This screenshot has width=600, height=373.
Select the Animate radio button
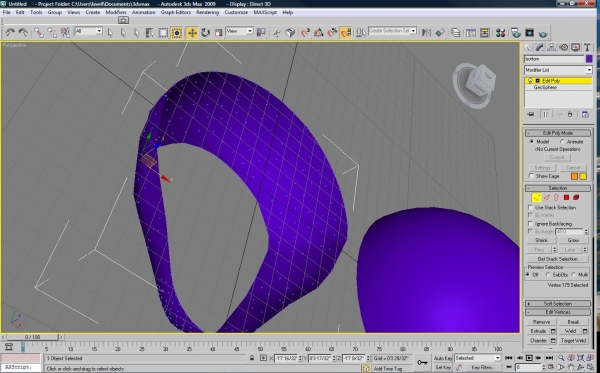(x=562, y=142)
